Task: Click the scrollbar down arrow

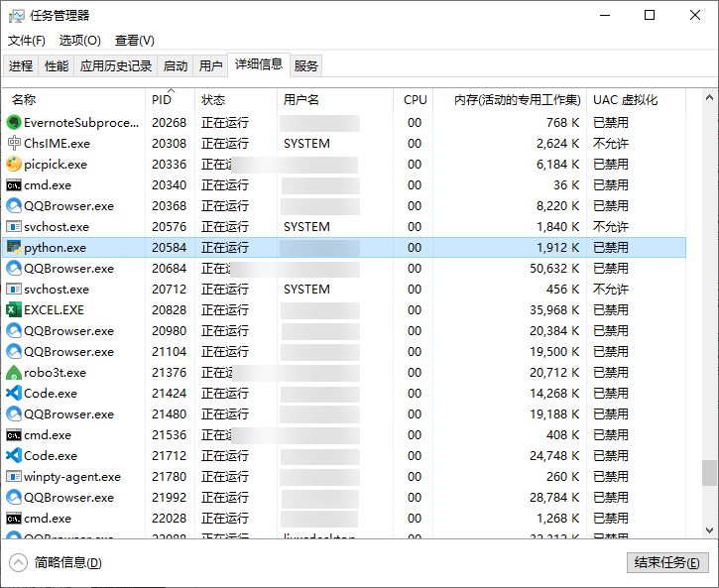Action: point(709,530)
